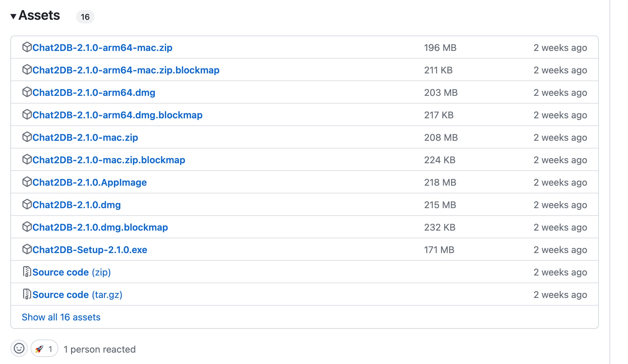The width and height of the screenshot is (628, 364).
Task: Click package icon beside Chat2DB-2.1.0-arm64-mac.zip
Action: [27, 47]
